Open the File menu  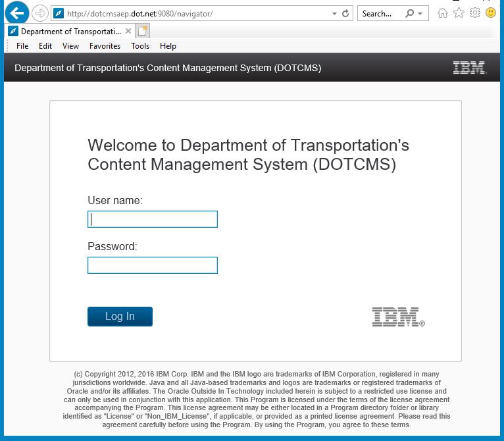pos(22,46)
